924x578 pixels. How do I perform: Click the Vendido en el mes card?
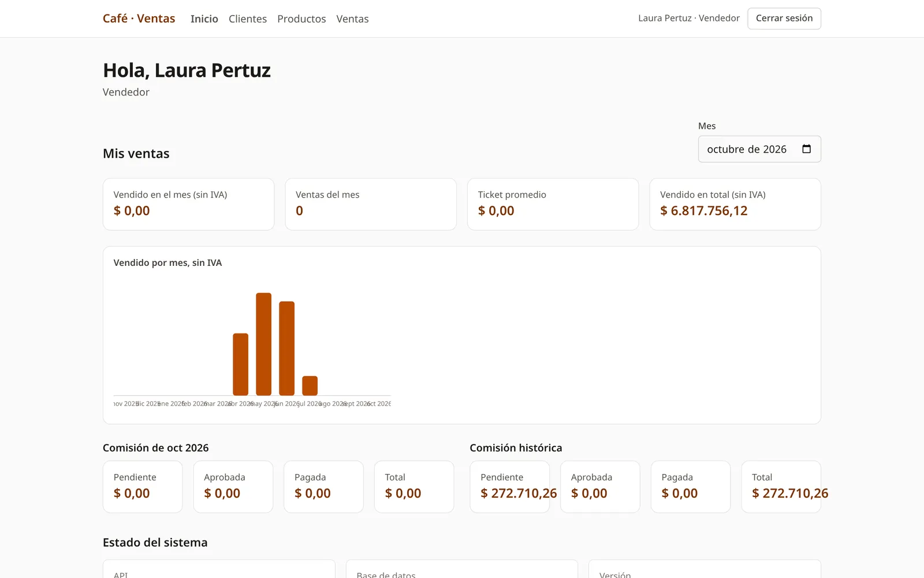pyautogui.click(x=188, y=204)
